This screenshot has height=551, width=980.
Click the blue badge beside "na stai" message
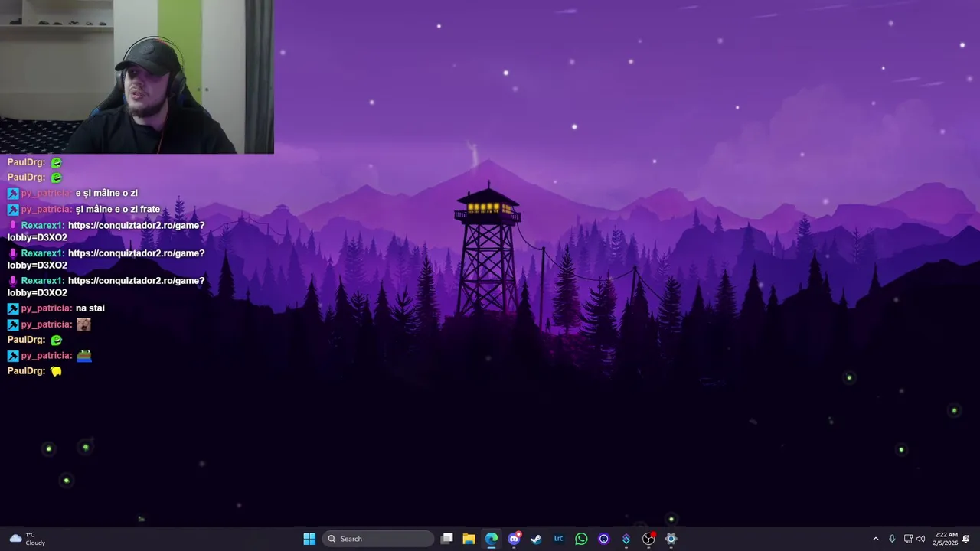coord(13,308)
